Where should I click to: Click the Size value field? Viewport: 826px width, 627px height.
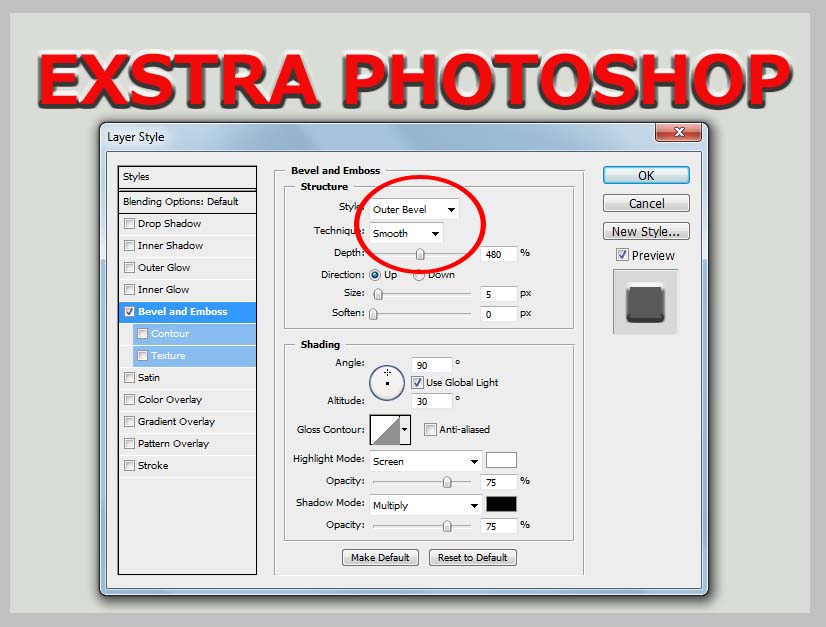499,294
